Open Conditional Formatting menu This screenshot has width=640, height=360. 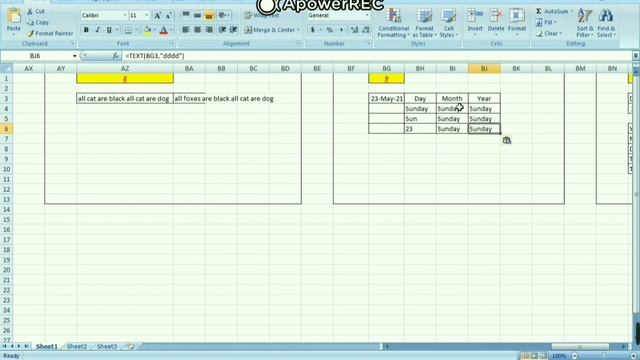click(x=393, y=23)
